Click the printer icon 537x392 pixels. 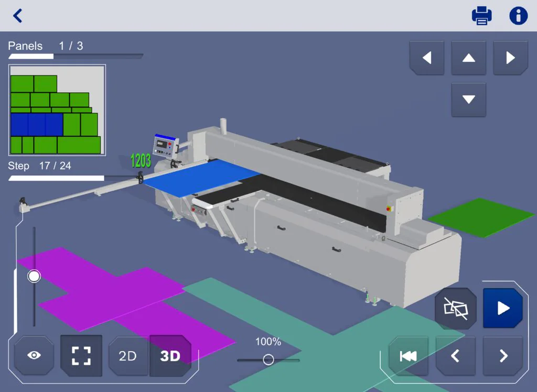481,16
